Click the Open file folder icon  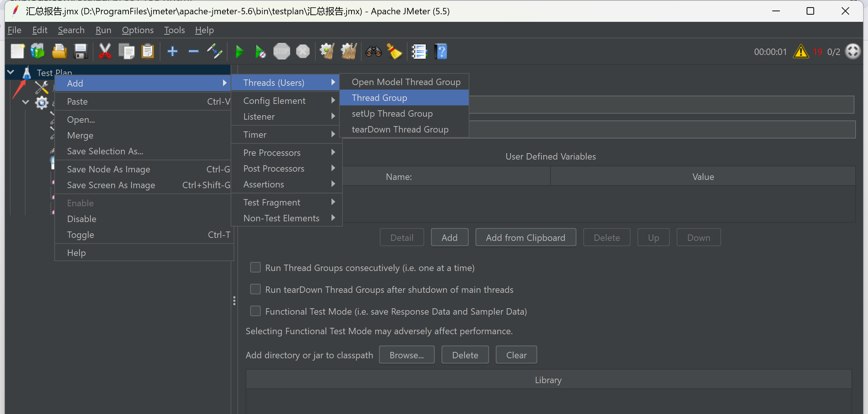pos(59,52)
